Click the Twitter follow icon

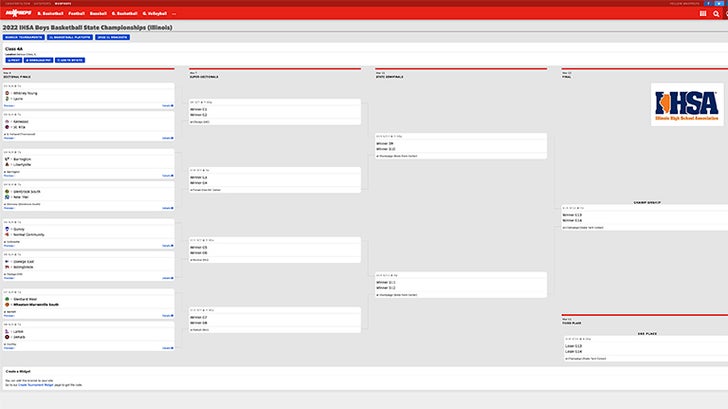pyautogui.click(x=719, y=3)
